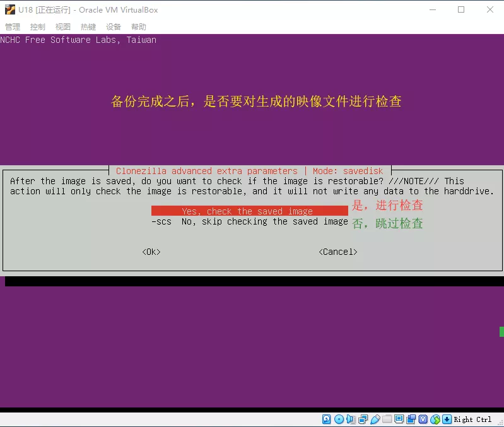Open the shared folders icon
Screen dimensions: 504x427
point(387,419)
